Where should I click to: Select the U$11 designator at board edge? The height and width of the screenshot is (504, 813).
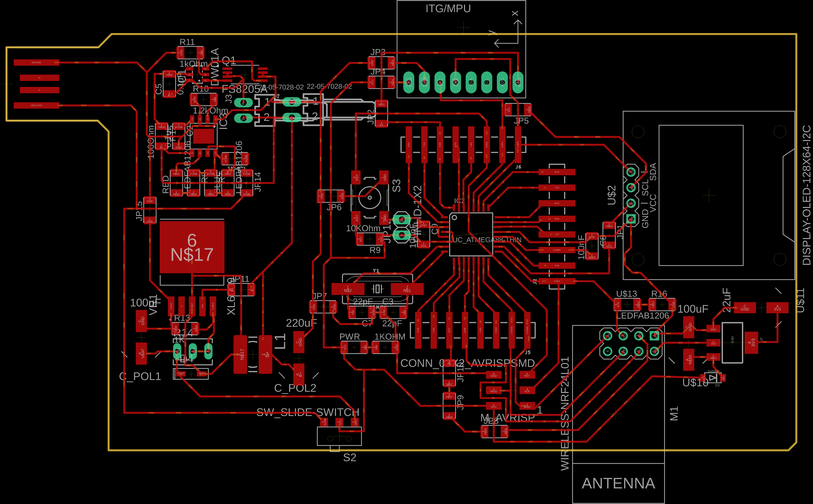[x=800, y=300]
